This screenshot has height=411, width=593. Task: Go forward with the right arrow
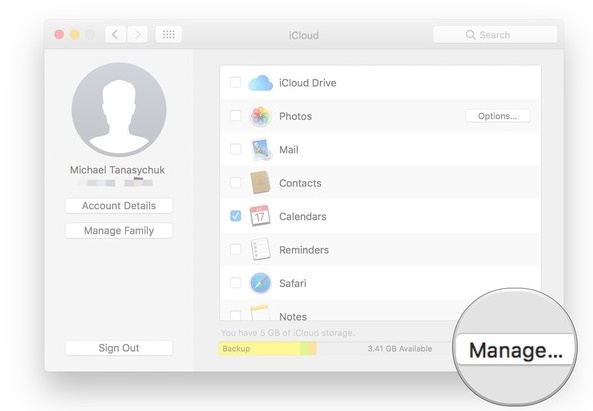137,35
